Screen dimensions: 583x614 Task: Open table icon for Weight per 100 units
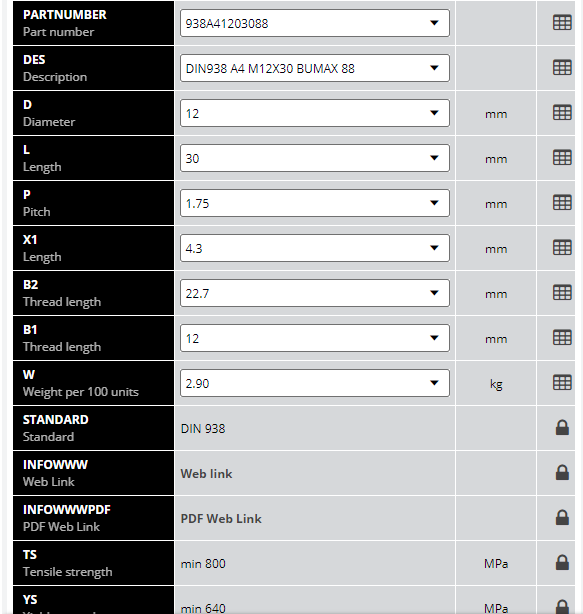click(562, 383)
